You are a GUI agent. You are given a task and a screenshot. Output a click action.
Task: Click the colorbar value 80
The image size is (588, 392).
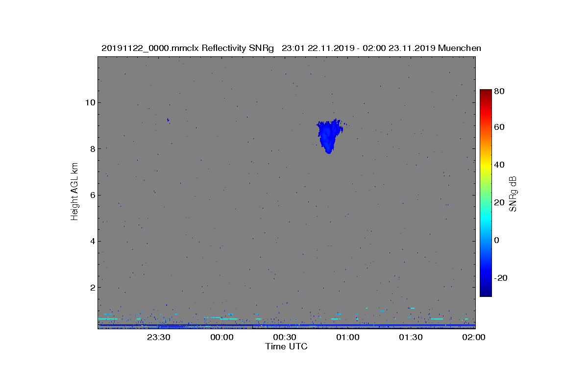click(x=500, y=91)
